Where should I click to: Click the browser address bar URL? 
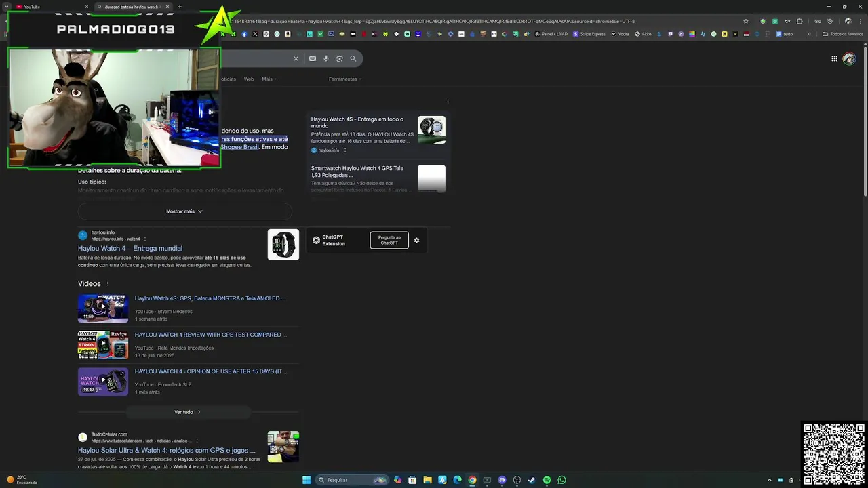click(x=434, y=21)
